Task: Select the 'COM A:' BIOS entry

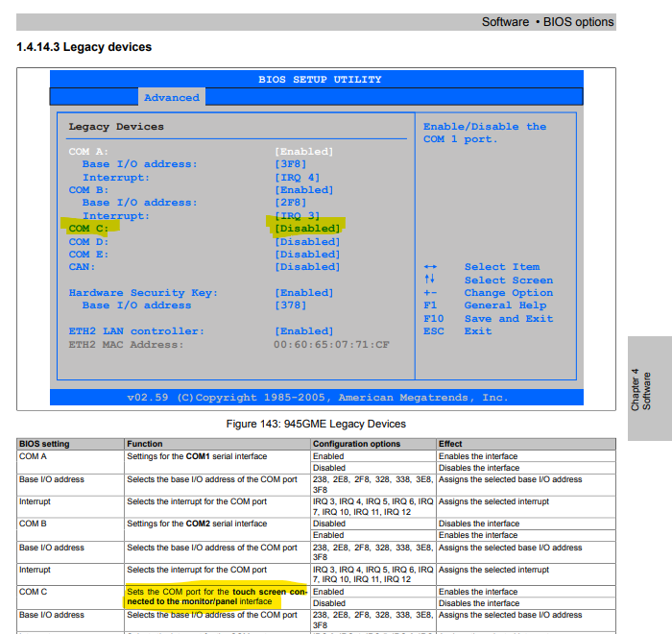Action: tap(88, 152)
